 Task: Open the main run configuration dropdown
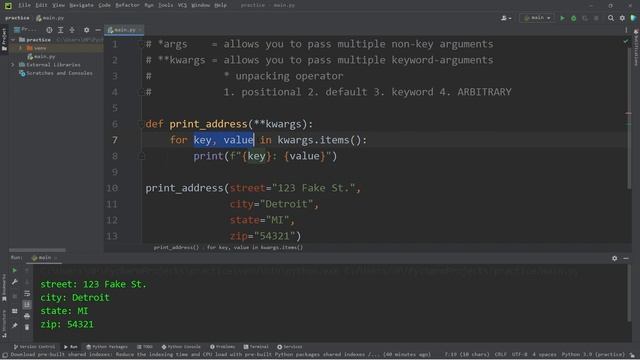tap(537, 18)
